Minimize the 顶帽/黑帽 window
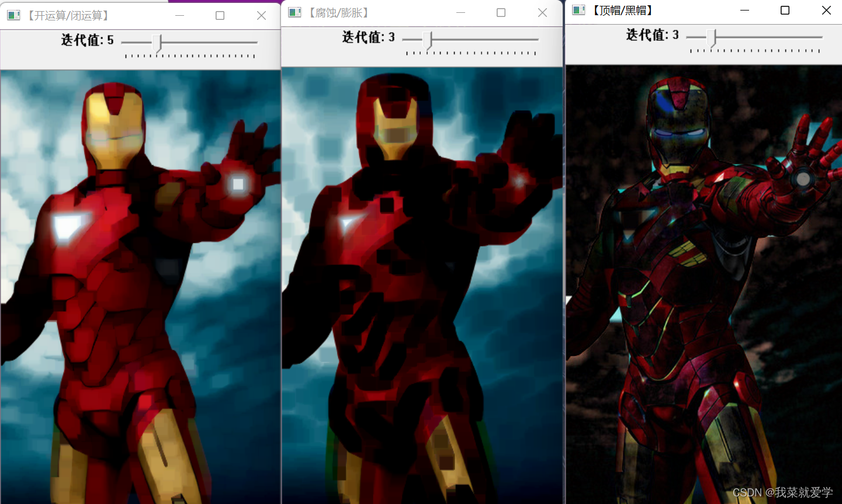The height and width of the screenshot is (504, 842). 744,10
